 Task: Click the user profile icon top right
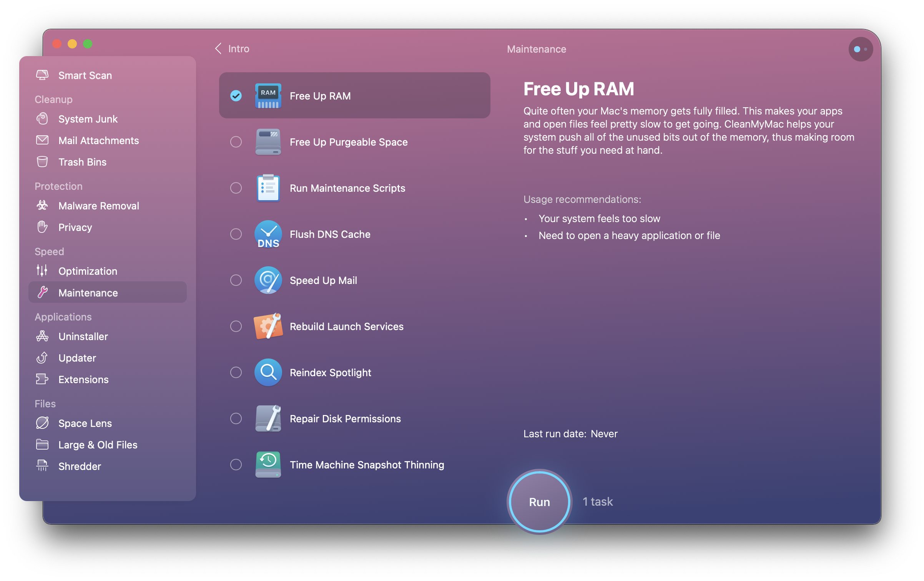(x=859, y=49)
